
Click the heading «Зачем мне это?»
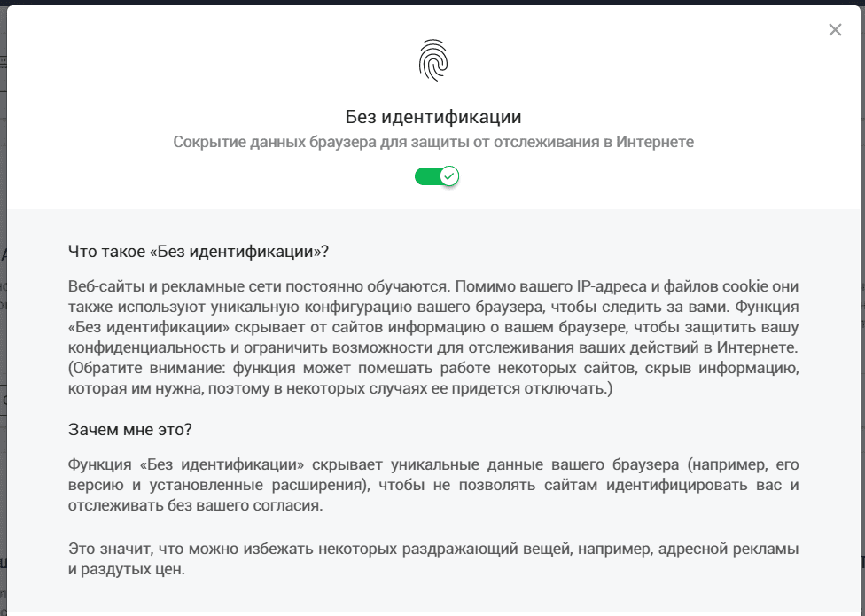pos(130,429)
